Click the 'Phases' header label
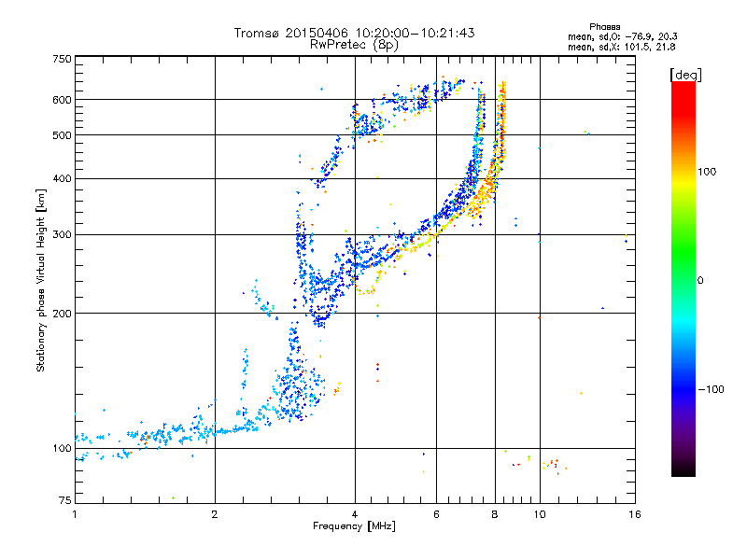Viewport: 747px width, 560px height. pyautogui.click(x=604, y=27)
